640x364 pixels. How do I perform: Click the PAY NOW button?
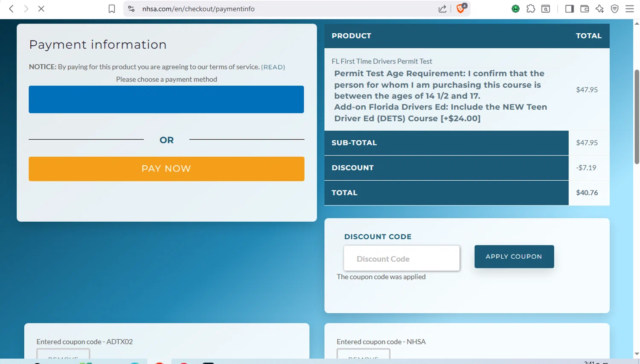(166, 169)
